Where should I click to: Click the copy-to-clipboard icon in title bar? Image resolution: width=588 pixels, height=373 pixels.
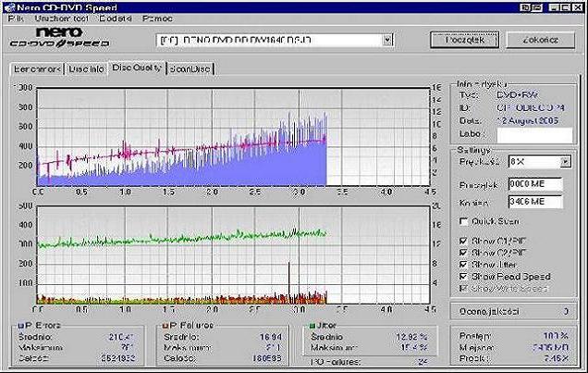coord(526,7)
